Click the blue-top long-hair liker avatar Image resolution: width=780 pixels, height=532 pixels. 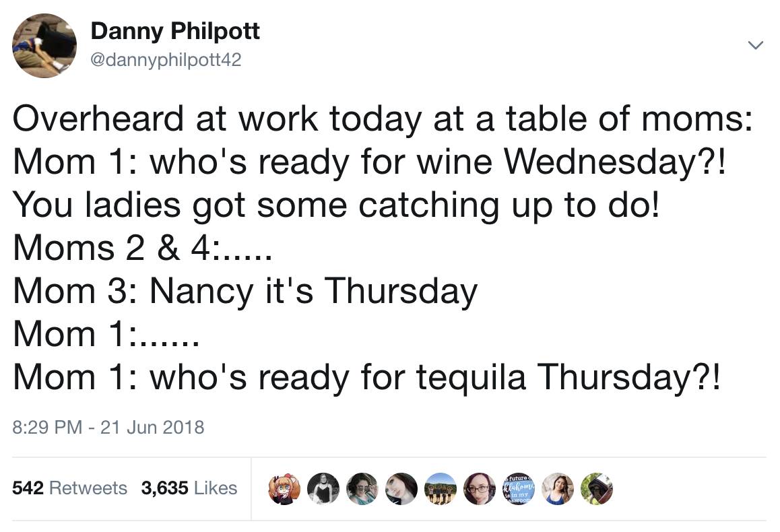point(557,489)
